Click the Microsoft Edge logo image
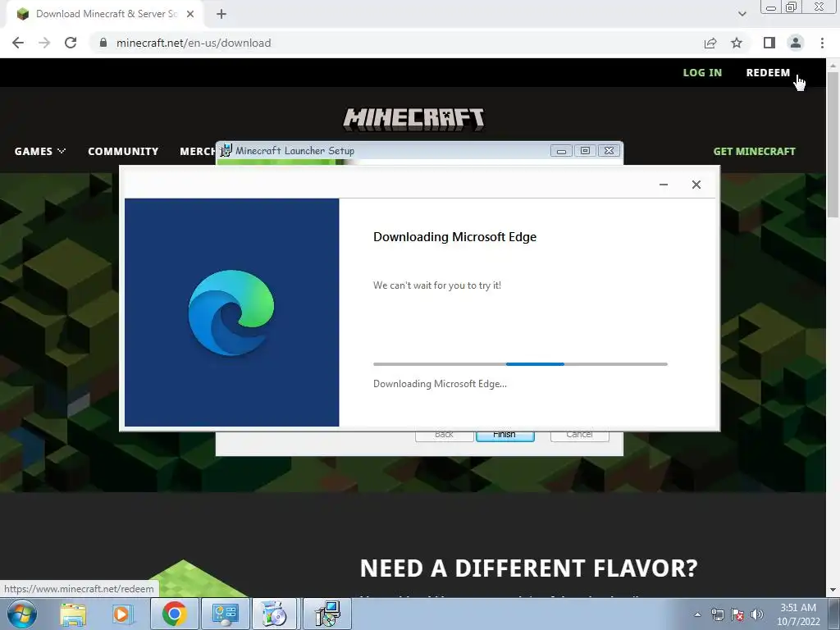 [x=231, y=313]
